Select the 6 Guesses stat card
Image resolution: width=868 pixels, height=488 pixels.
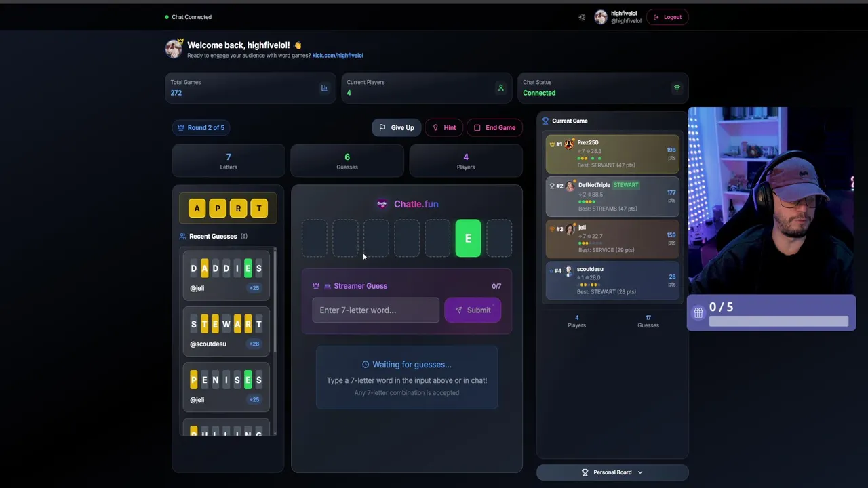[347, 161]
